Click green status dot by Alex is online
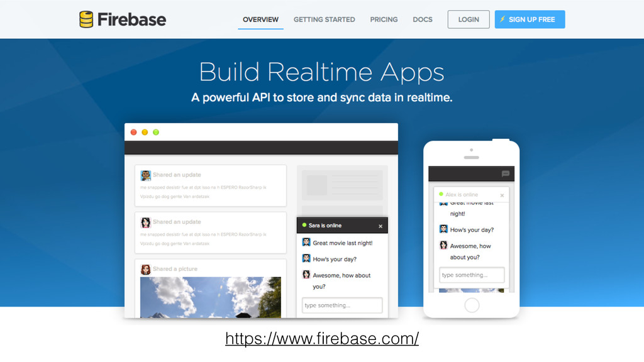This screenshot has height=362, width=644. tap(441, 194)
